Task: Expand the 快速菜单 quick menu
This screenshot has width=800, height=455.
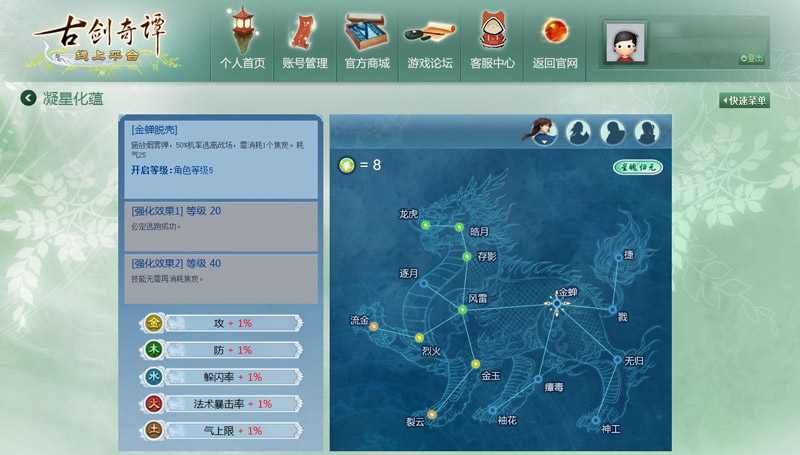Action: click(x=744, y=100)
